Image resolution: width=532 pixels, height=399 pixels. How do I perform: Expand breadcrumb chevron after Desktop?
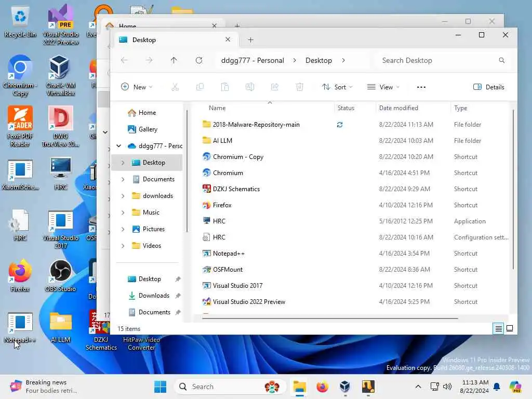[x=343, y=60]
